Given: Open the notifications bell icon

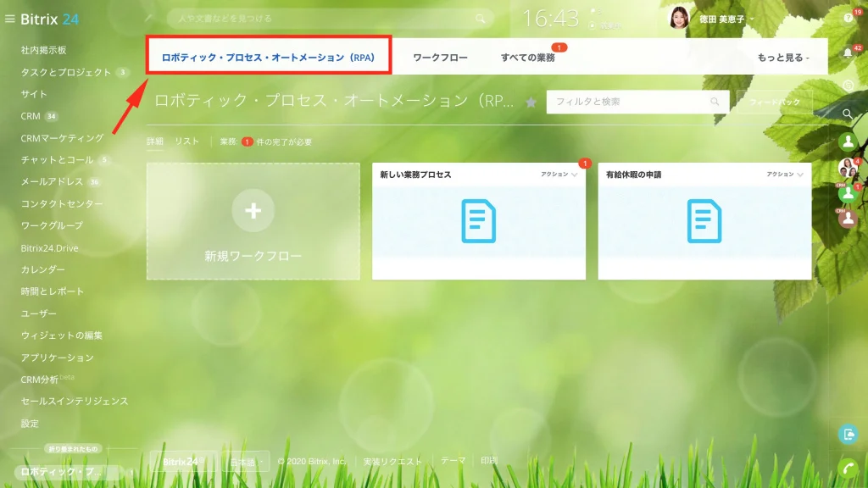Looking at the screenshot, I should 848,53.
